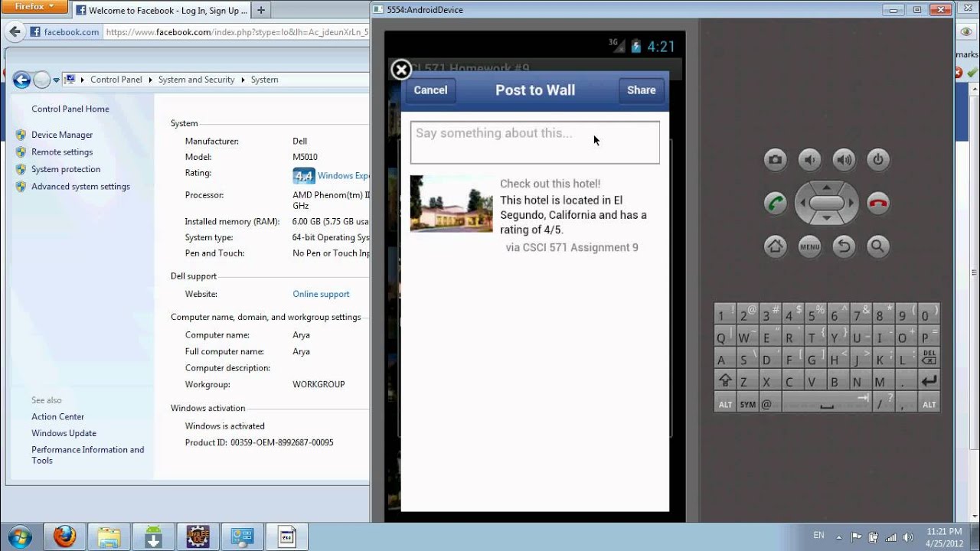Open Remote settings link
This screenshot has height=551, width=980.
[62, 152]
